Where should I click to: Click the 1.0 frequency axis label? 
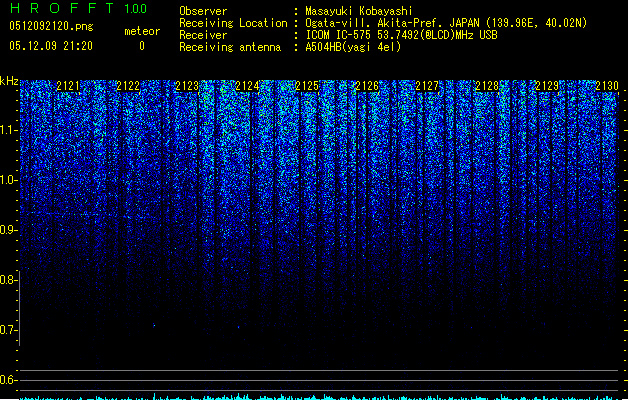pyautogui.click(x=9, y=180)
